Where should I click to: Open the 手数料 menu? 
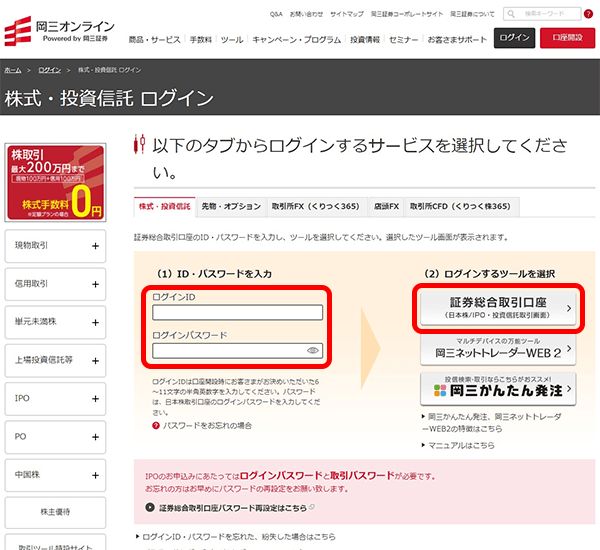[201, 39]
